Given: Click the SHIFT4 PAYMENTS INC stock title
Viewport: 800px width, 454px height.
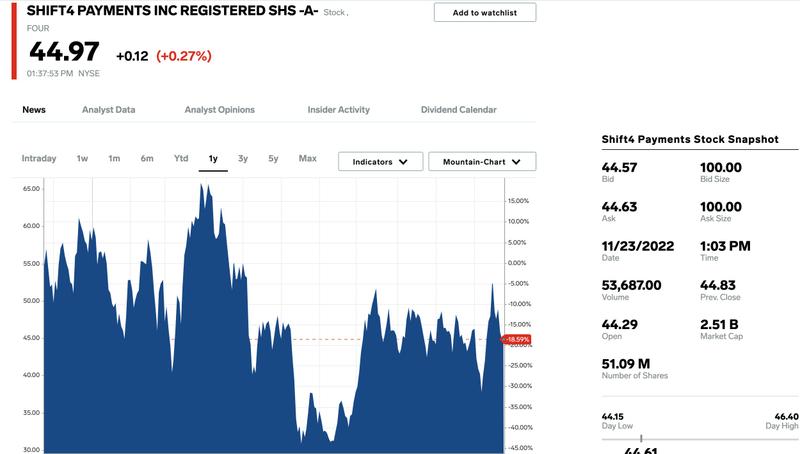Looking at the screenshot, I should click(172, 10).
